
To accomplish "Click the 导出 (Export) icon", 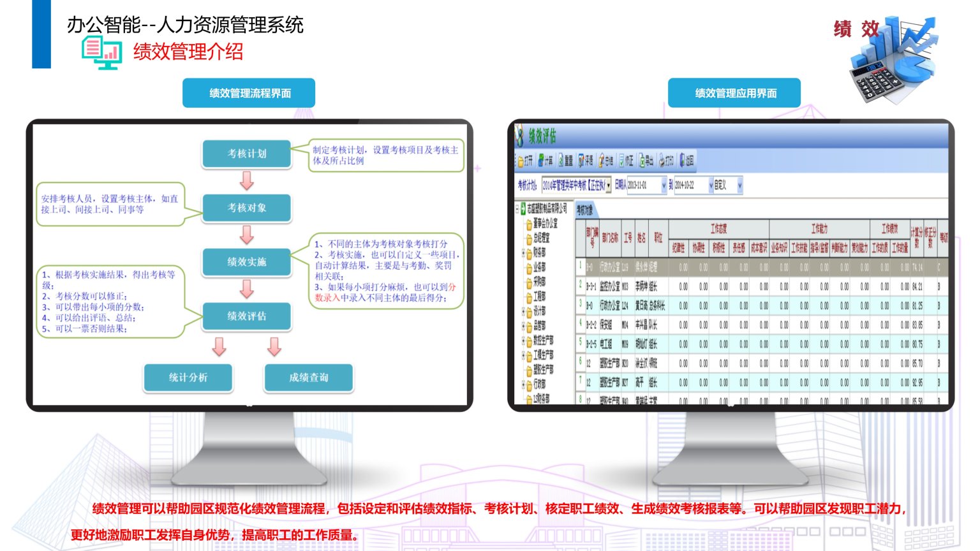I will (648, 159).
